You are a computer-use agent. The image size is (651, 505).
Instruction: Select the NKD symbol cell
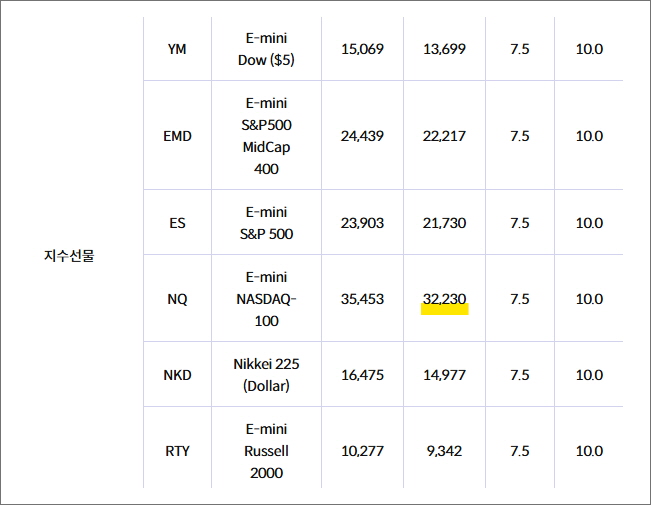[177, 375]
